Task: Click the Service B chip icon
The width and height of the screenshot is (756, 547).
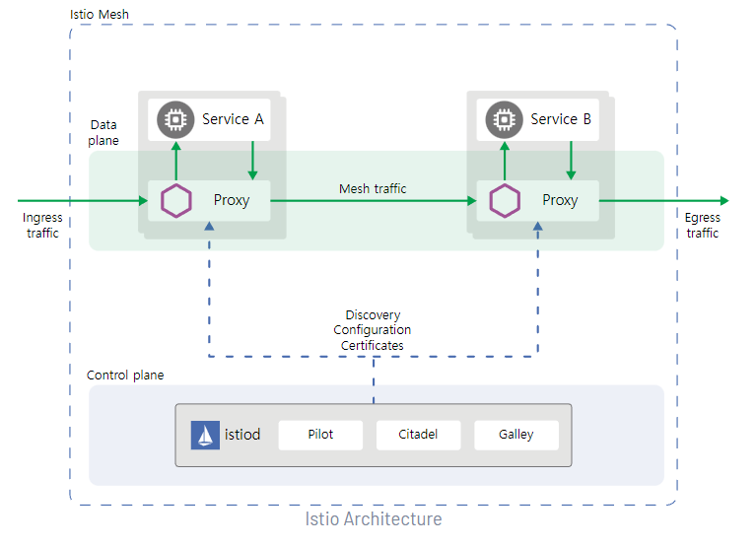Action: pos(505,119)
